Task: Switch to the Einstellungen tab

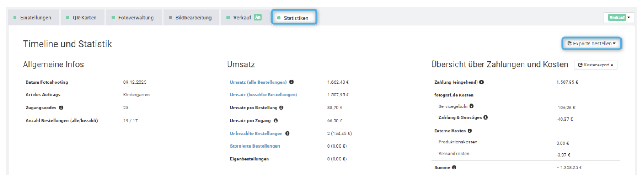Action: pyautogui.click(x=33, y=18)
